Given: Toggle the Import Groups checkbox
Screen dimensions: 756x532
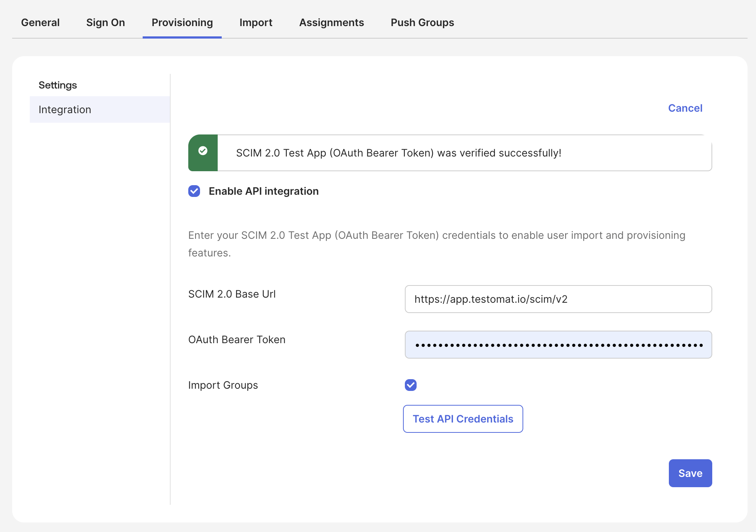Looking at the screenshot, I should pos(410,385).
